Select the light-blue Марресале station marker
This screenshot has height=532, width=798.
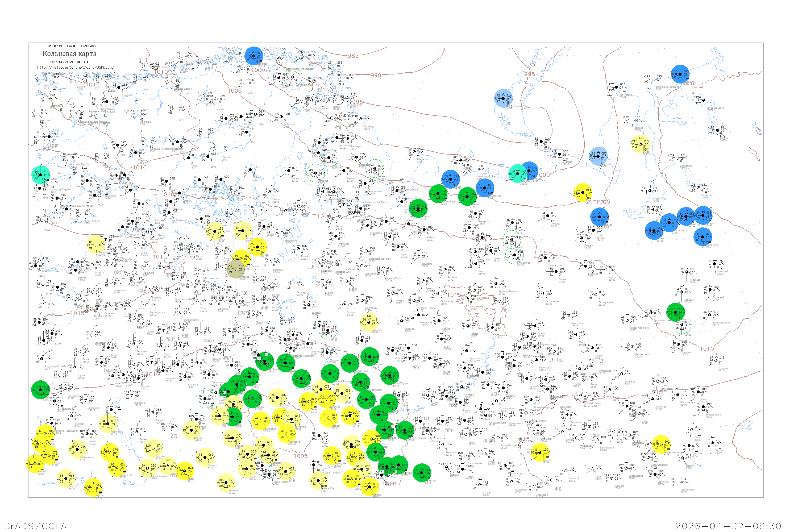tap(598, 156)
